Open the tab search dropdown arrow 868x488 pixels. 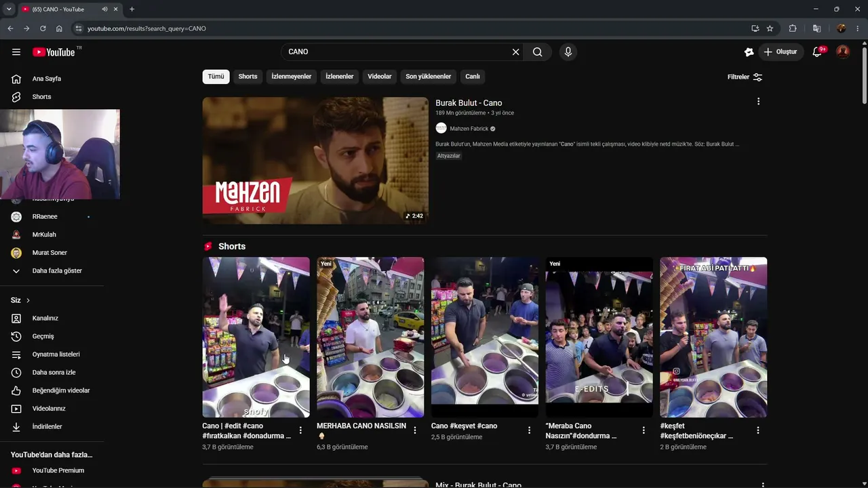(9, 9)
